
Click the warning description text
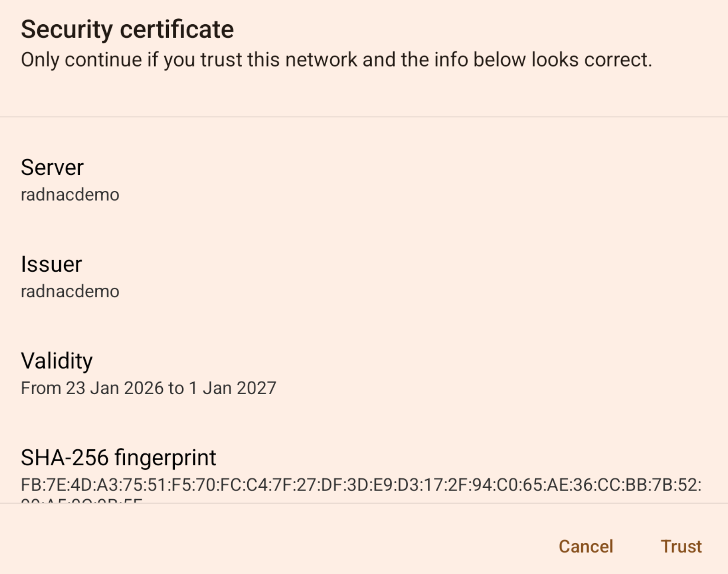(336, 59)
